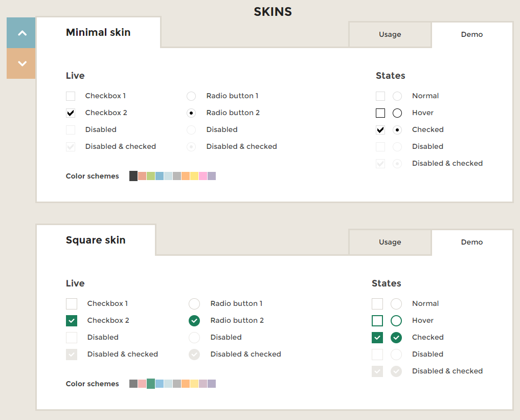Click Checked state checkbox in Square skin
This screenshot has height=420, width=520.
[377, 338]
